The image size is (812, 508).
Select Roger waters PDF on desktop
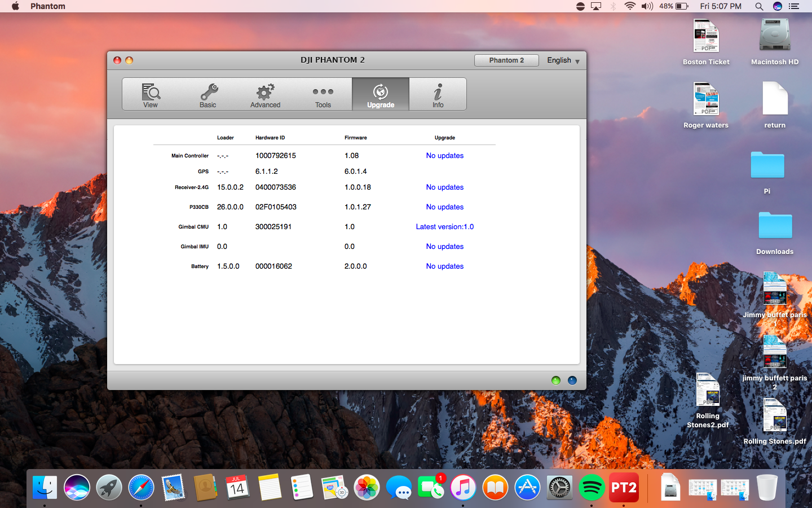click(x=706, y=105)
